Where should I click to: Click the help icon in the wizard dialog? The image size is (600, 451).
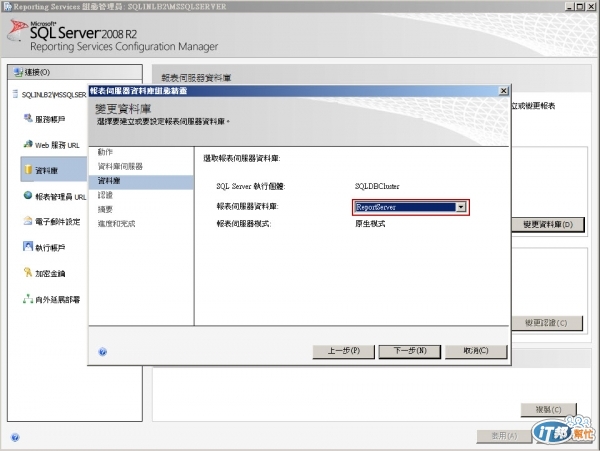pos(103,352)
